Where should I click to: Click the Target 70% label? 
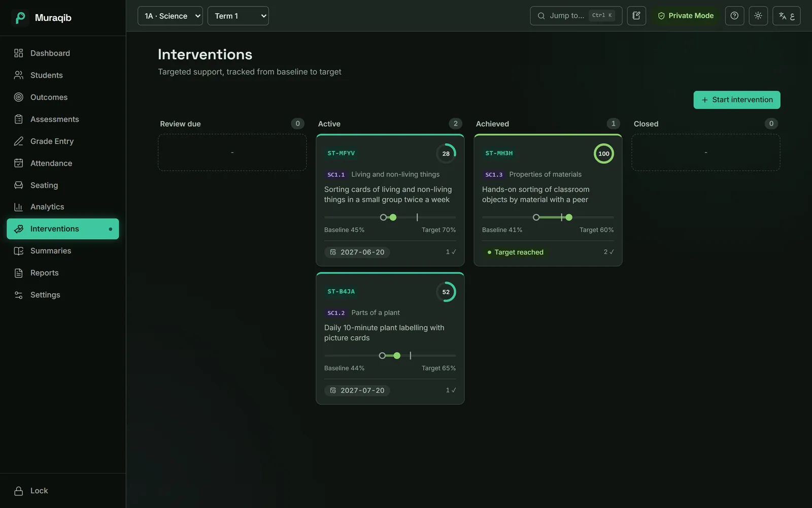tap(438, 230)
